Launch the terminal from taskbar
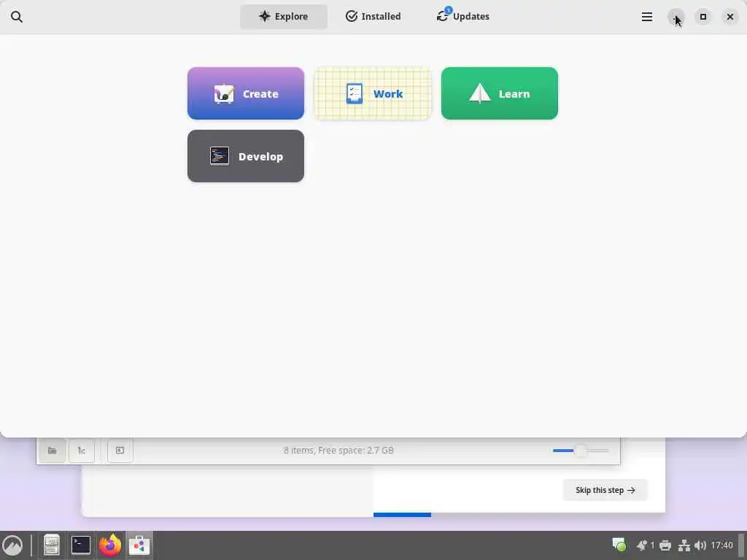Viewport: 747px width, 560px height. point(81,545)
